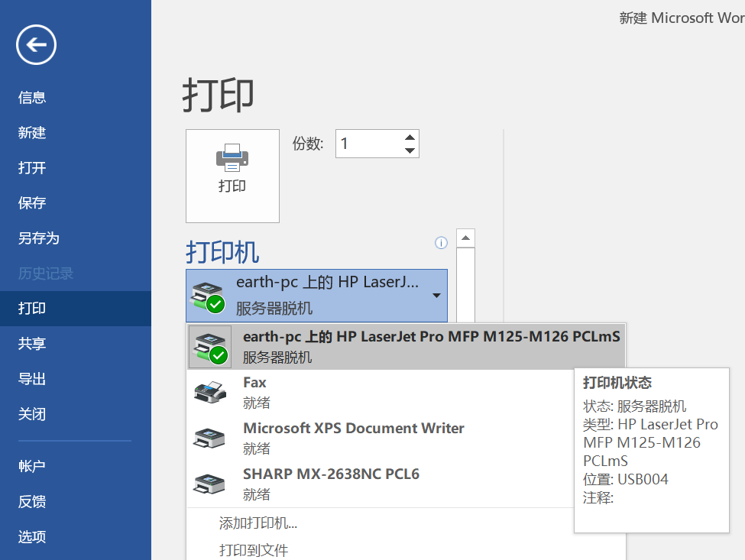This screenshot has width=745, height=560.
Task: Click 状态: 服务器脱机 text in tooltip
Action: point(634,406)
